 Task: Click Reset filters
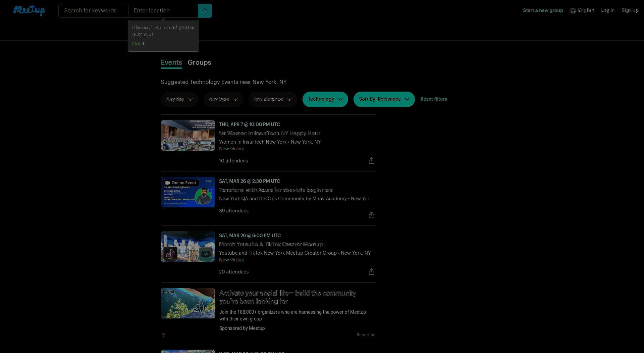(x=433, y=99)
